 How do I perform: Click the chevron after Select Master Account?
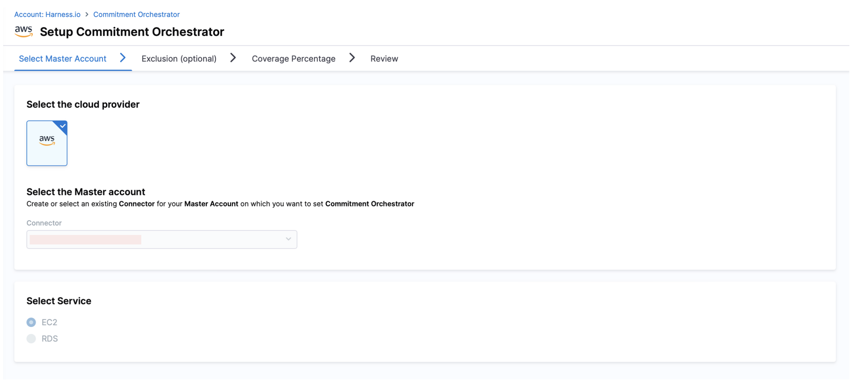[123, 58]
